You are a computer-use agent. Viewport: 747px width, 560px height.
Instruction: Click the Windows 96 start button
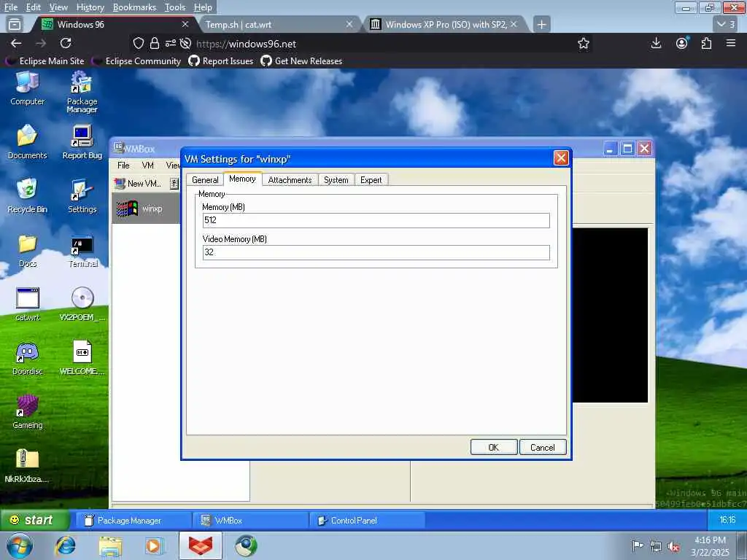click(x=35, y=520)
